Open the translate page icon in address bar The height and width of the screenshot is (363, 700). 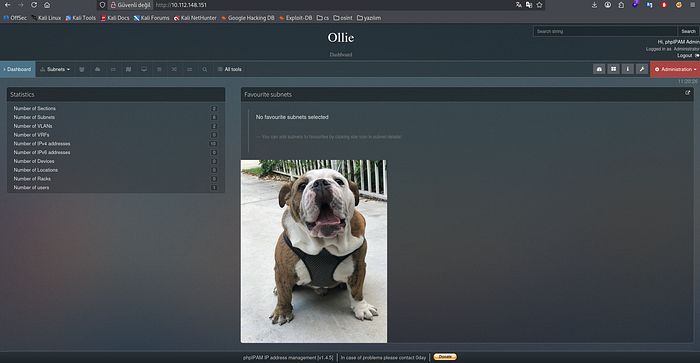(x=518, y=5)
